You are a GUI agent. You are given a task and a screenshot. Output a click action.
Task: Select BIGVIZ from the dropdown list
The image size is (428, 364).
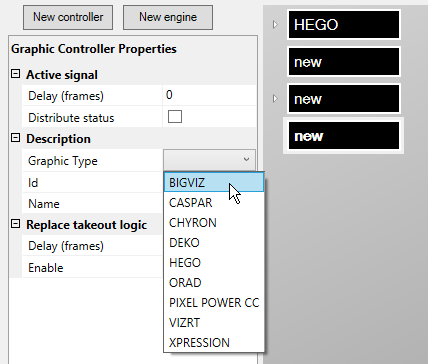point(214,182)
